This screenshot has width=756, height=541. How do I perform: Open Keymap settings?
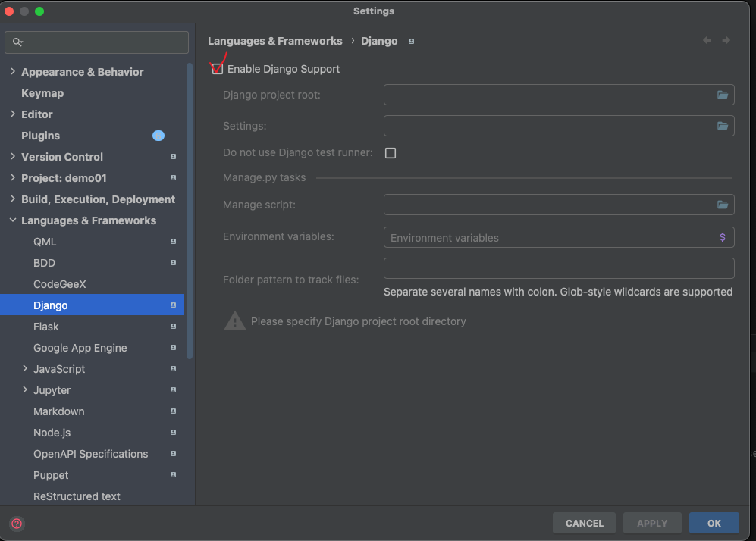tap(42, 93)
